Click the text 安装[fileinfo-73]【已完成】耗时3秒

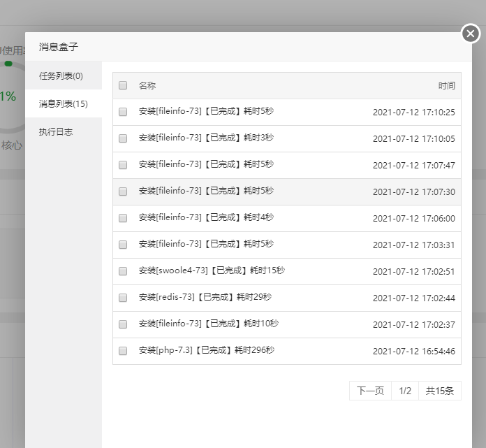click(x=206, y=138)
